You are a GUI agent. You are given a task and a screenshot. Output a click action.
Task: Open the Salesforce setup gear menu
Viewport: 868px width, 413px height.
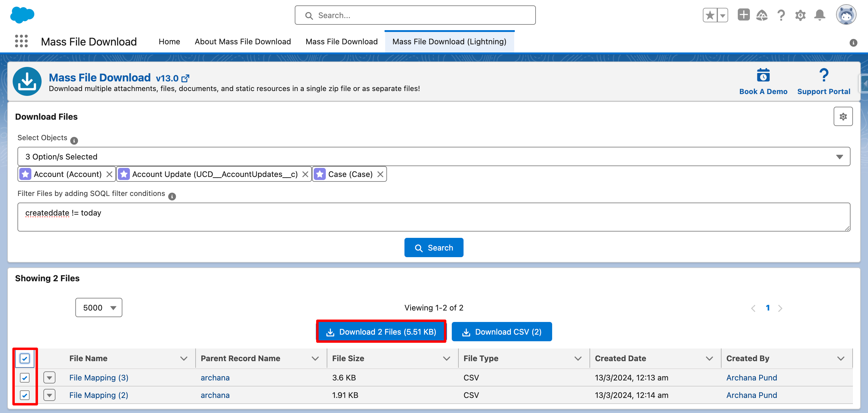point(800,15)
